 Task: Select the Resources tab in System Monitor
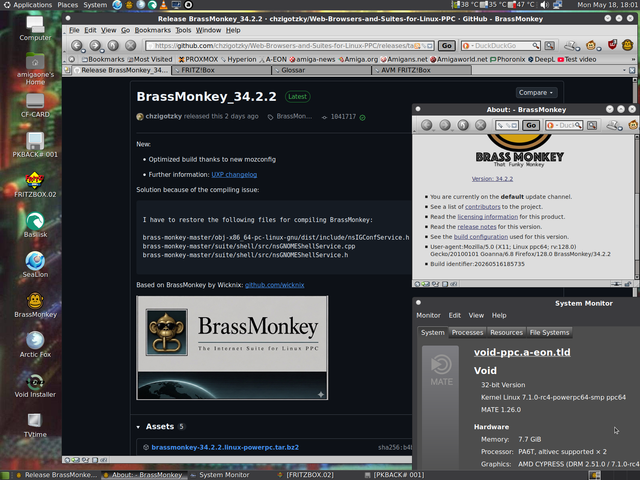[506, 333]
